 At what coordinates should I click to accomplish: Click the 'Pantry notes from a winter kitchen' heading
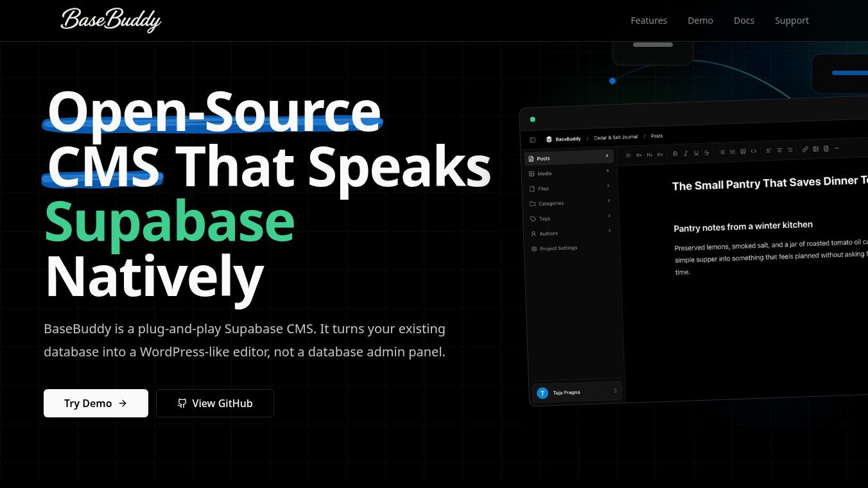743,227
